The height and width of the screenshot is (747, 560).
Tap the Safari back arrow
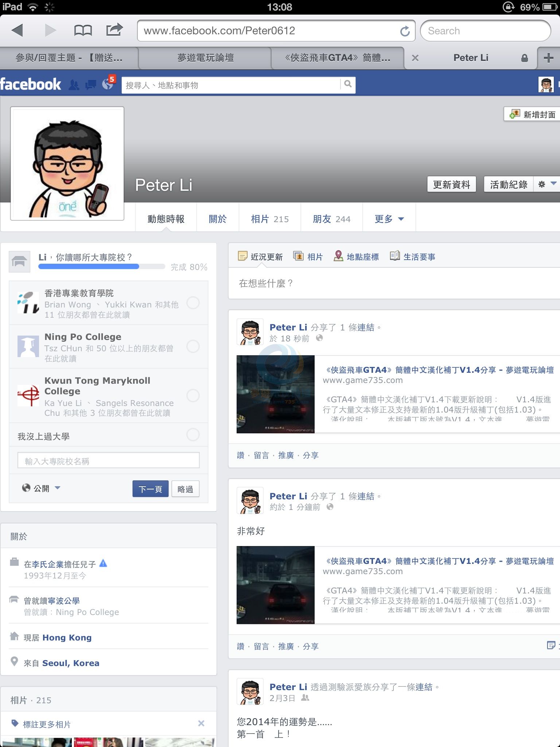click(17, 30)
